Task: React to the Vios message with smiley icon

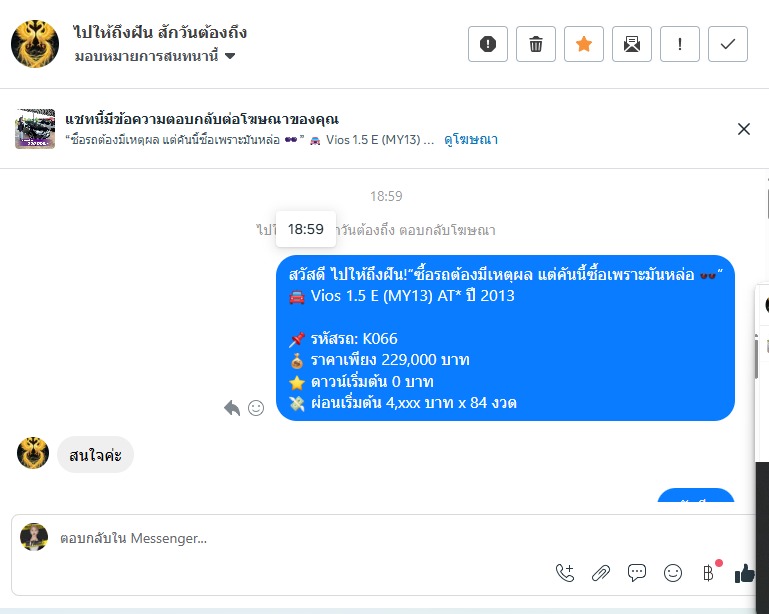Action: click(x=256, y=408)
